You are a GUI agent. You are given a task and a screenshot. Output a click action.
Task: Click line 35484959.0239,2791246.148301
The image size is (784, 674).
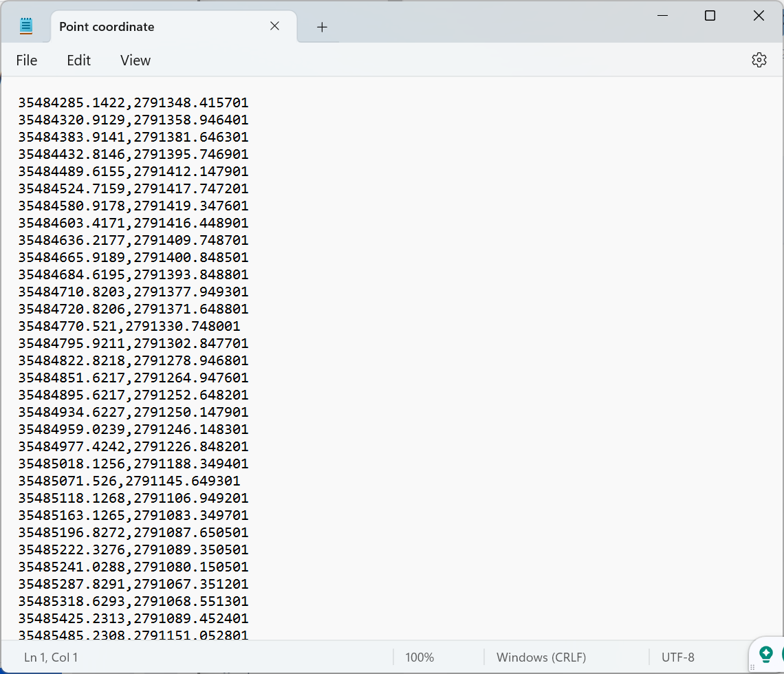click(133, 429)
